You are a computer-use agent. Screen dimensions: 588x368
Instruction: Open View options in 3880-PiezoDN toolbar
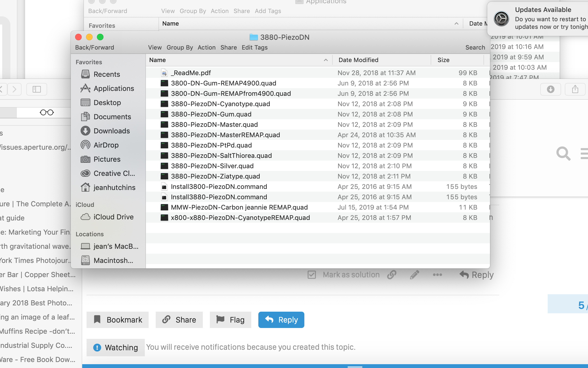coord(155,48)
